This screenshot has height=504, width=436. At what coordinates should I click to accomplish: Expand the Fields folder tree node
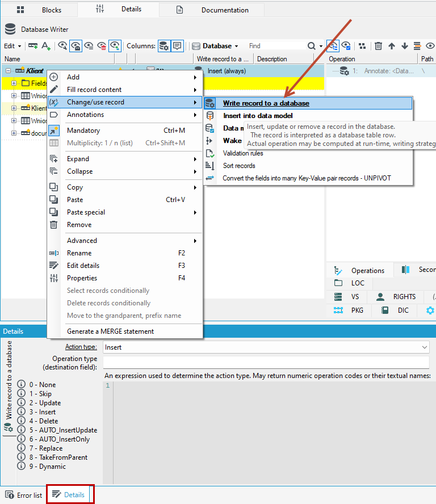click(x=14, y=83)
